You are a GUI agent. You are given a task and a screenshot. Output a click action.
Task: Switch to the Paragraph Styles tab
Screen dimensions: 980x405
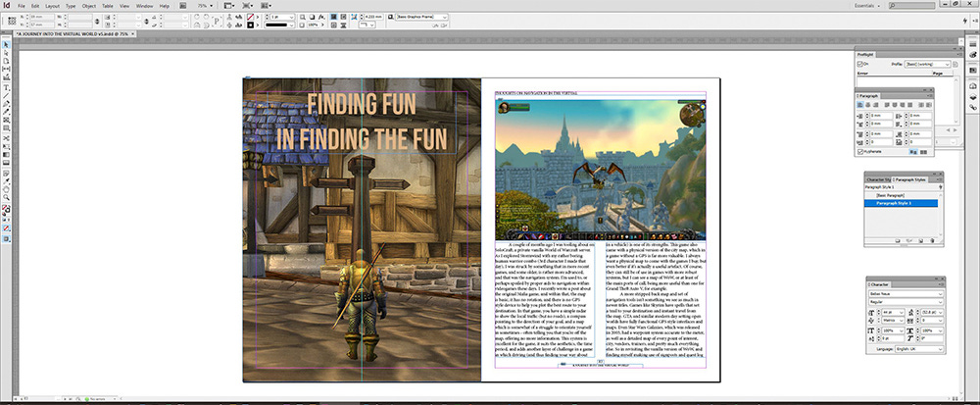click(x=910, y=179)
